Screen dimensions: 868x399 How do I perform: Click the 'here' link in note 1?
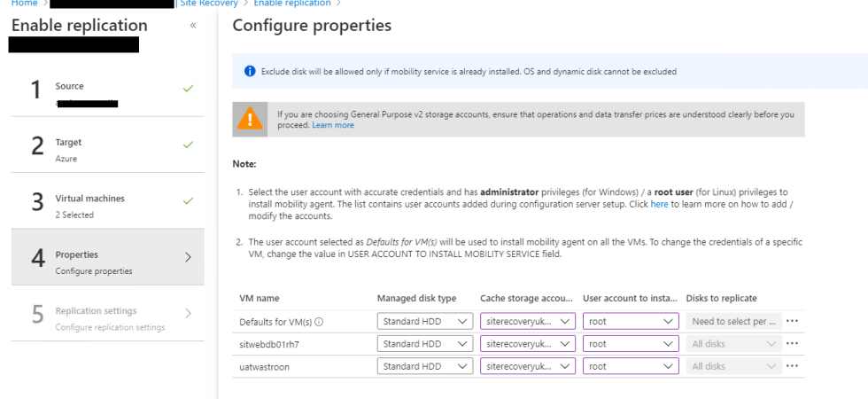[659, 205]
